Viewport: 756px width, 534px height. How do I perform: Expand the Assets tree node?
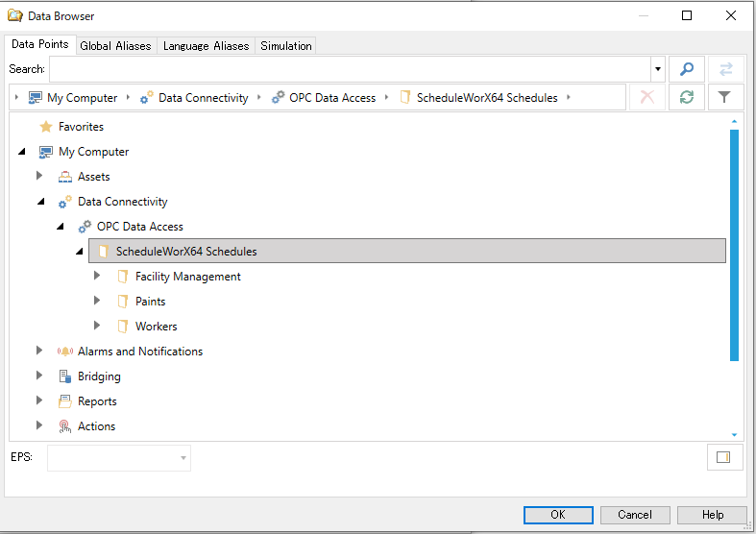(x=39, y=177)
